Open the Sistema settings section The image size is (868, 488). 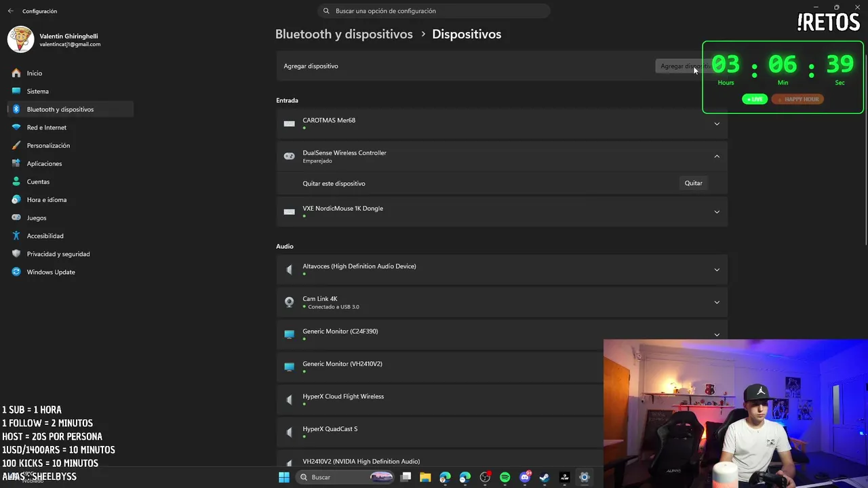[x=71, y=91]
